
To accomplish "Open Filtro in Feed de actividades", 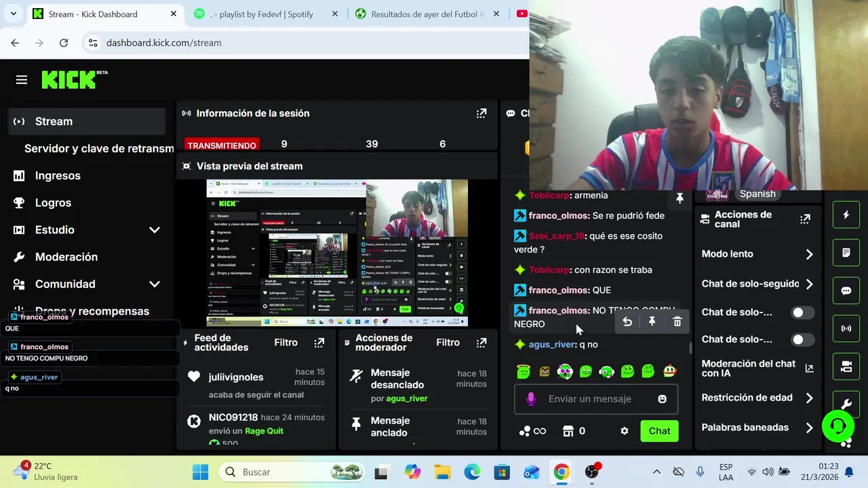I will (285, 342).
